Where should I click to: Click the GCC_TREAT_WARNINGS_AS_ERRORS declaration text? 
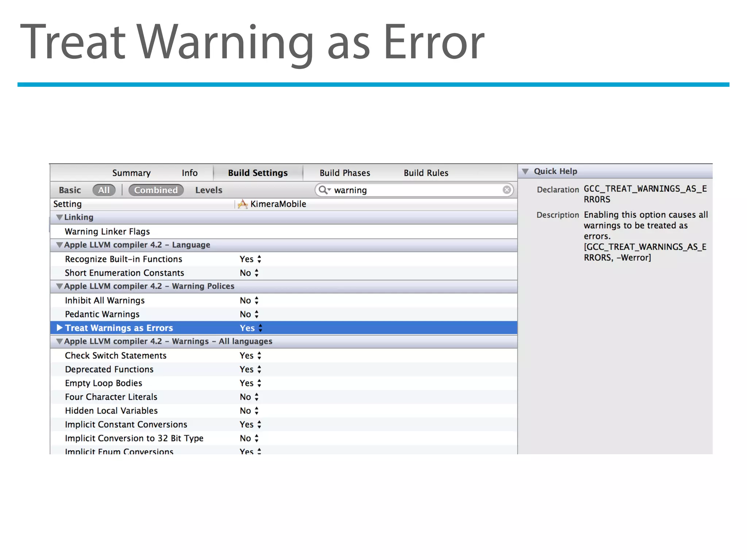(645, 194)
